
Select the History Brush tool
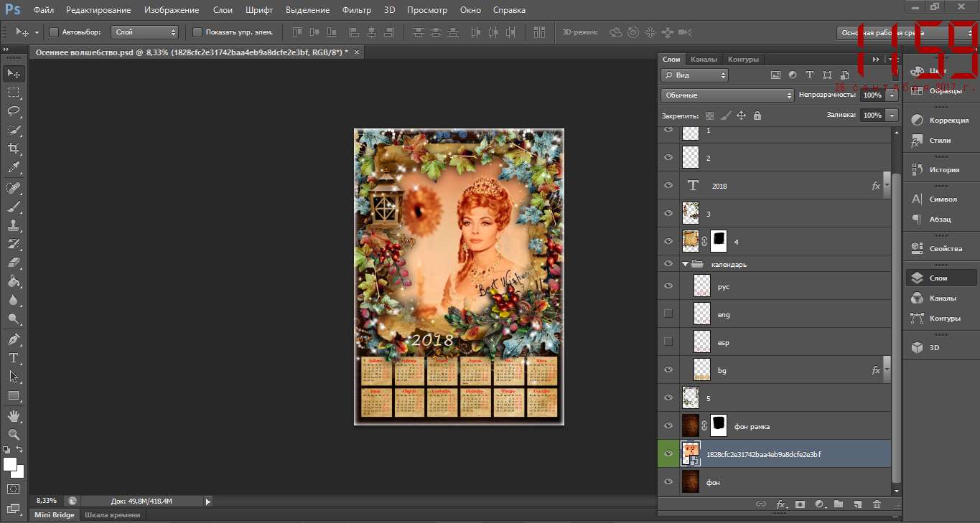(x=14, y=244)
